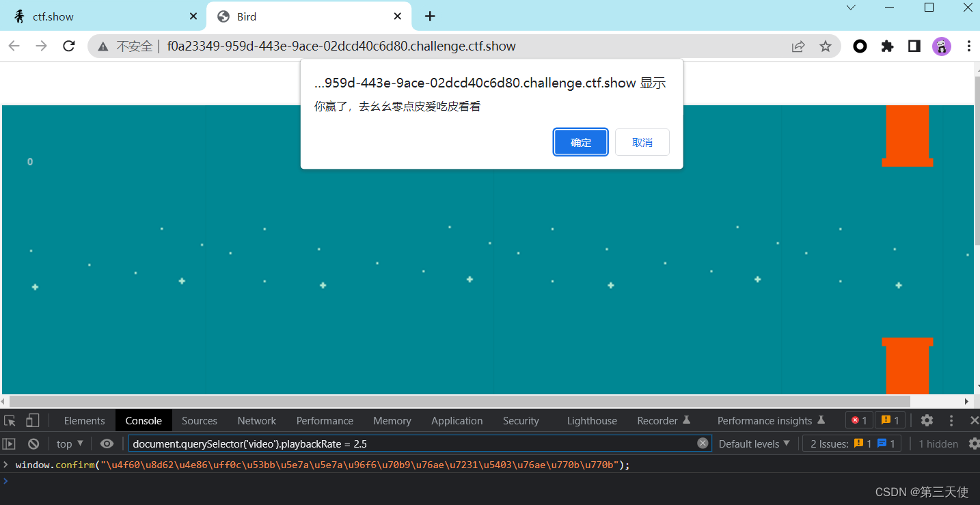The width and height of the screenshot is (980, 505).
Task: Switch to the Network tab
Action: pos(257,420)
